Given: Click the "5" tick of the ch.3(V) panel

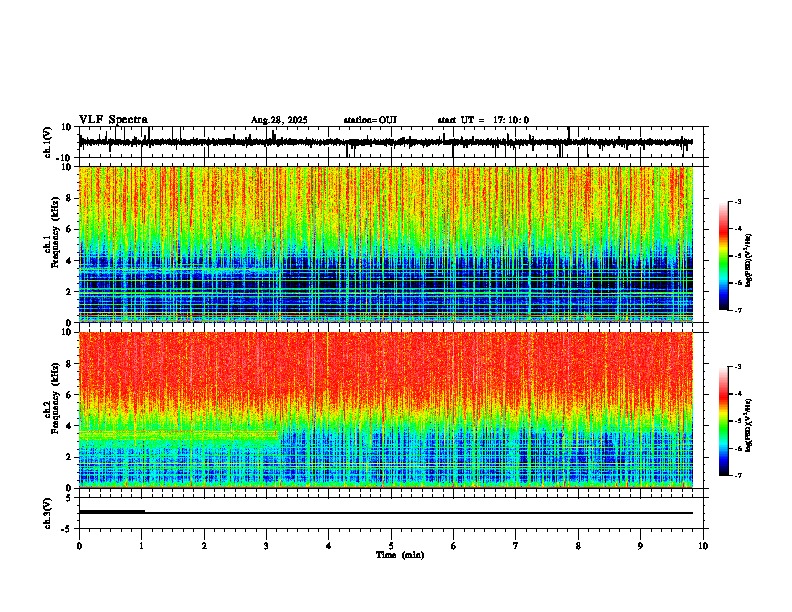Looking at the screenshot, I should [x=69, y=498].
